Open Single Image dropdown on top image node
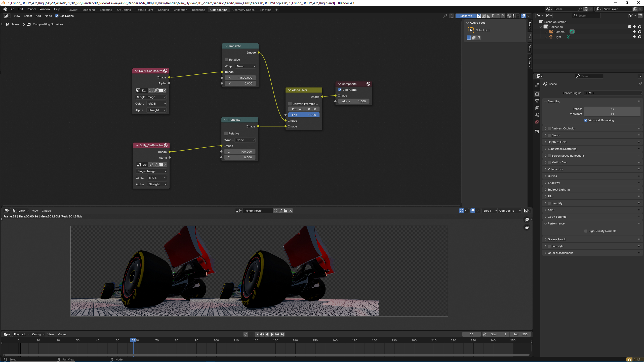This screenshot has width=644, height=362. (x=151, y=97)
